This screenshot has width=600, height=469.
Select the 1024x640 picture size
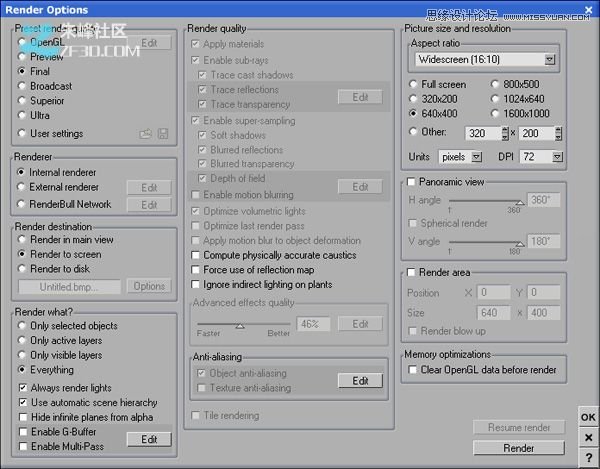pyautogui.click(x=495, y=99)
